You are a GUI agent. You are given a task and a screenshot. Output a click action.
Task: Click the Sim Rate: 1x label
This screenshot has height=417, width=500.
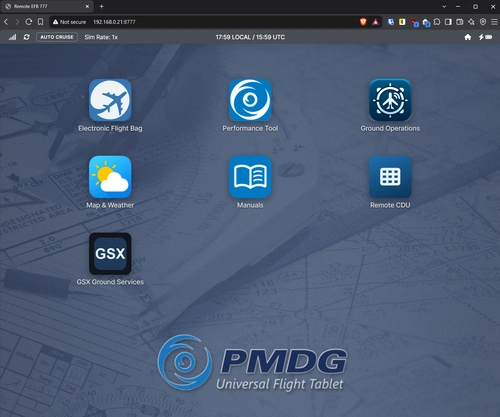[x=101, y=37]
